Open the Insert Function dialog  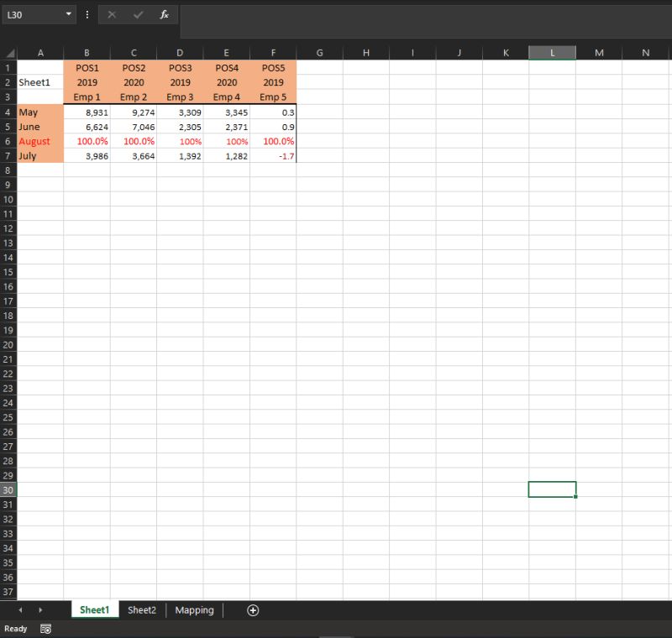click(x=164, y=14)
